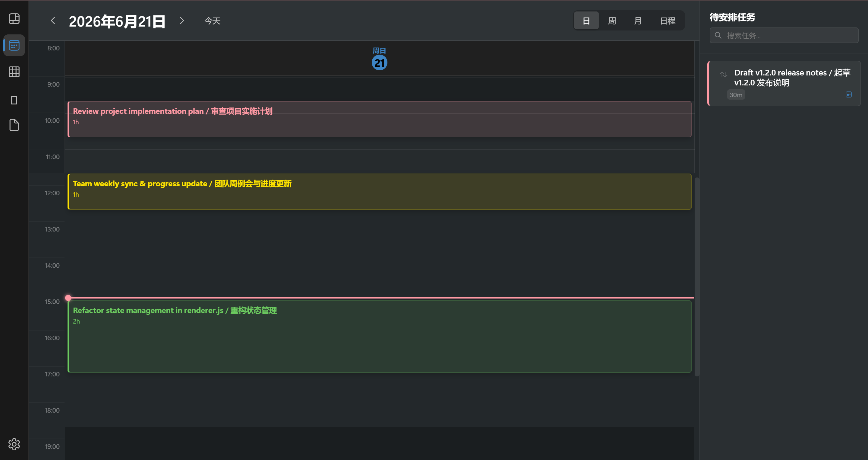Click calendar icon on Draft release notes card
This screenshot has width=868, height=460.
coord(848,95)
